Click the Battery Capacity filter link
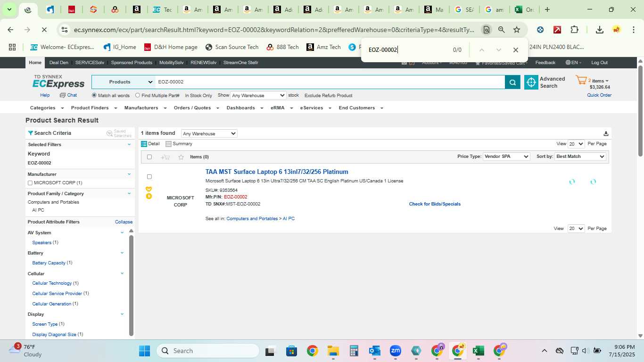The width and height of the screenshot is (644, 362). point(49,263)
